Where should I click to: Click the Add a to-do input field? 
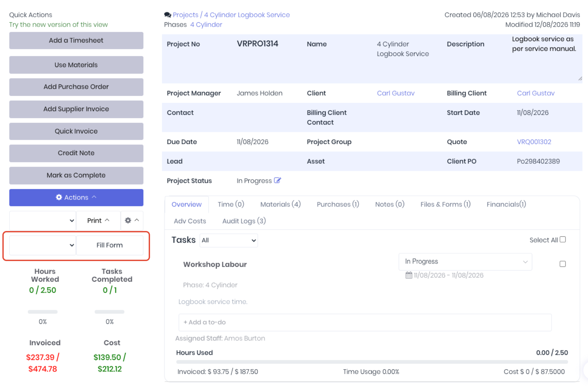point(365,323)
